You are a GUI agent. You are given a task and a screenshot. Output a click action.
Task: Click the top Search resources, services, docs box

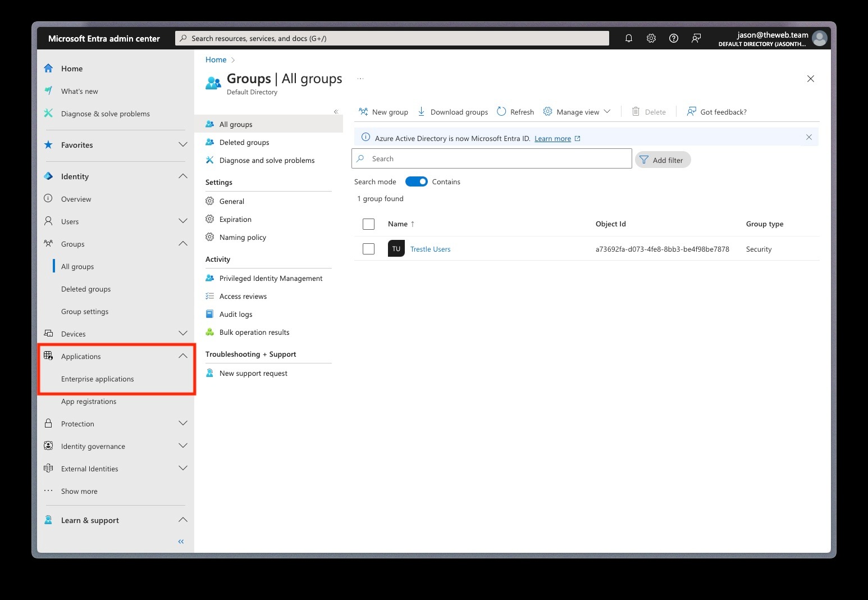pyautogui.click(x=392, y=38)
